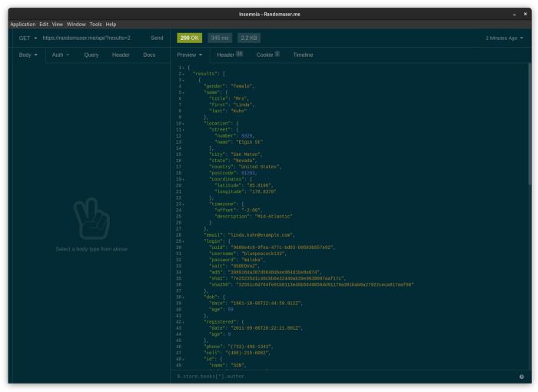538x392 pixels.
Task: Click the request URL field
Action: click(x=86, y=38)
